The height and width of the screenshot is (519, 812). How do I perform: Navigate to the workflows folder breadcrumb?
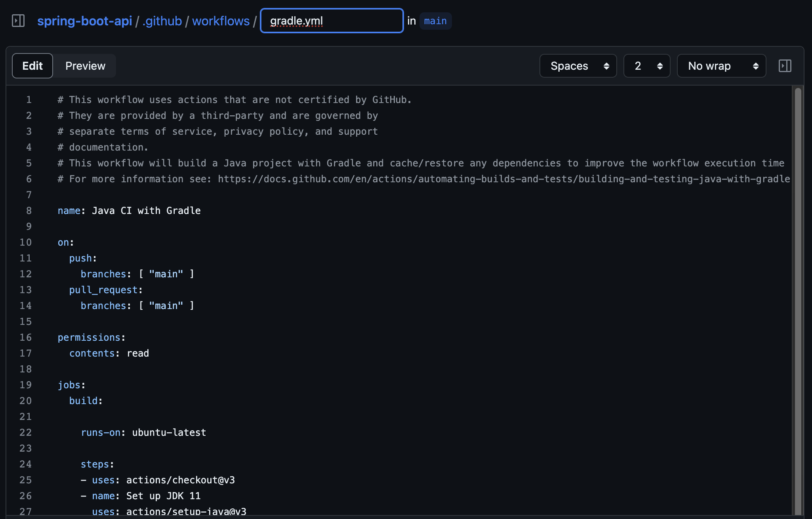click(x=221, y=21)
